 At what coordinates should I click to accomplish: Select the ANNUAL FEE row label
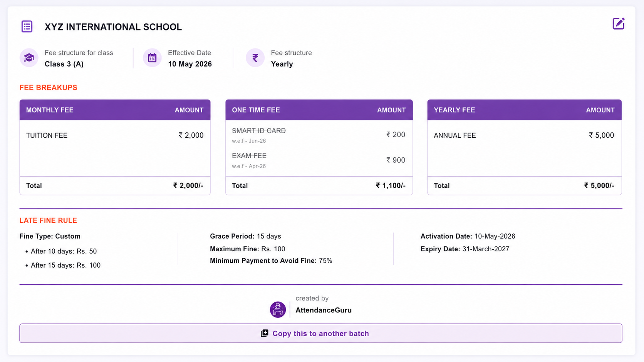tap(455, 135)
